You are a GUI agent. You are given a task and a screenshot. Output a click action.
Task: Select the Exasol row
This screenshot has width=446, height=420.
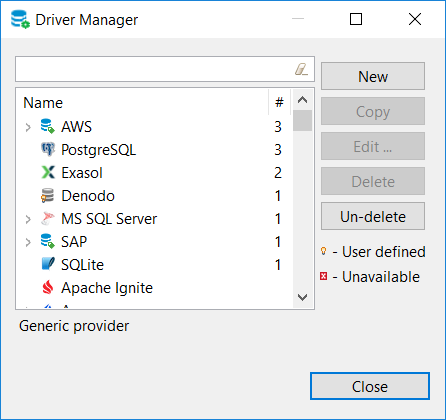coord(154,173)
